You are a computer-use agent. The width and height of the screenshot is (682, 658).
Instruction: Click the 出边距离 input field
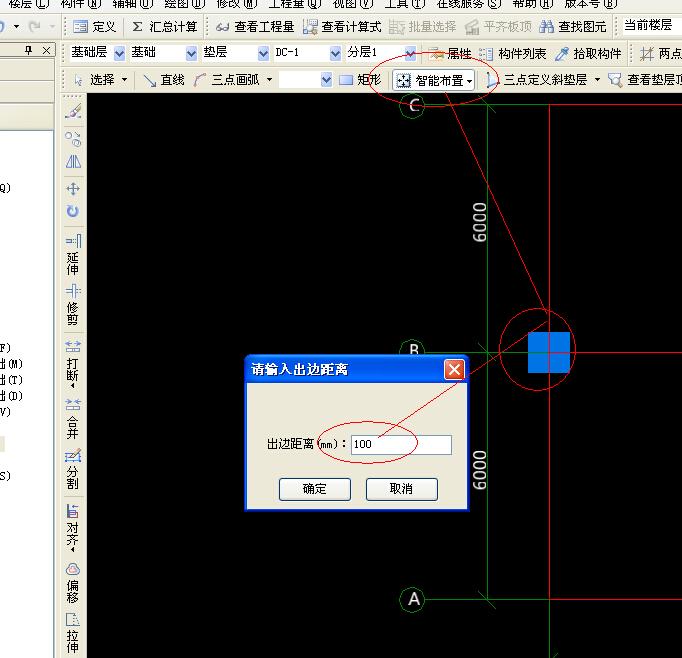[x=401, y=444]
